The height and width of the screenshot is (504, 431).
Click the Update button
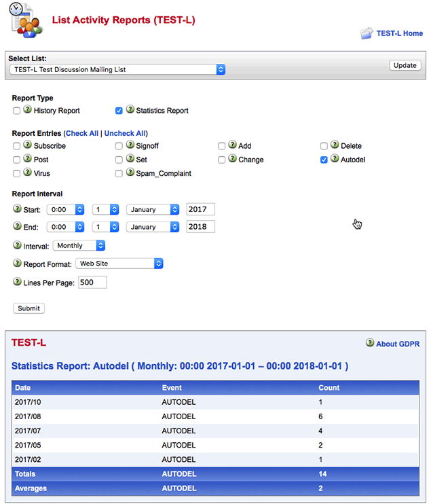click(x=405, y=65)
